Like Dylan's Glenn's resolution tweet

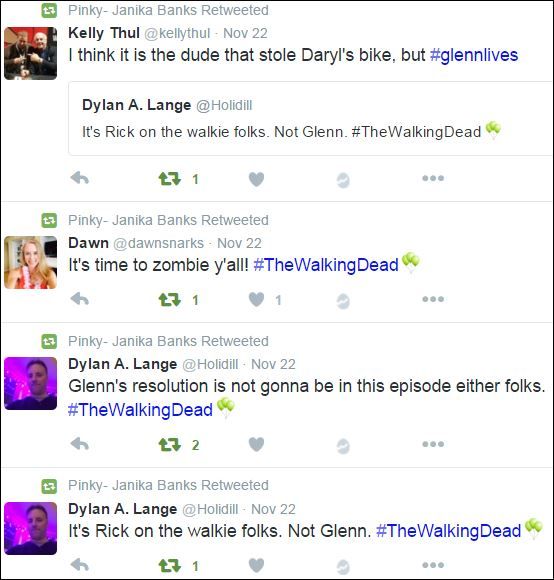256,445
